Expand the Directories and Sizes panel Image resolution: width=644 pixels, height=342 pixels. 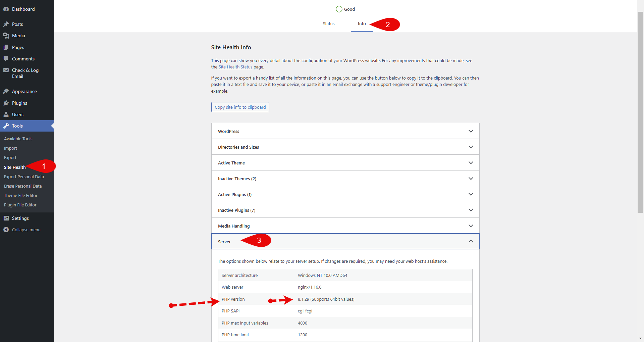click(x=345, y=147)
